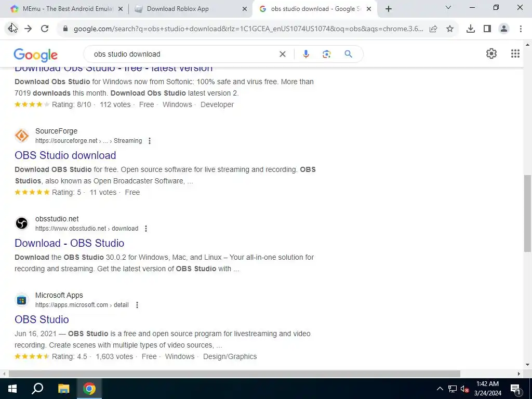
Task: Open the Google apps grid
Action: click(x=515, y=54)
